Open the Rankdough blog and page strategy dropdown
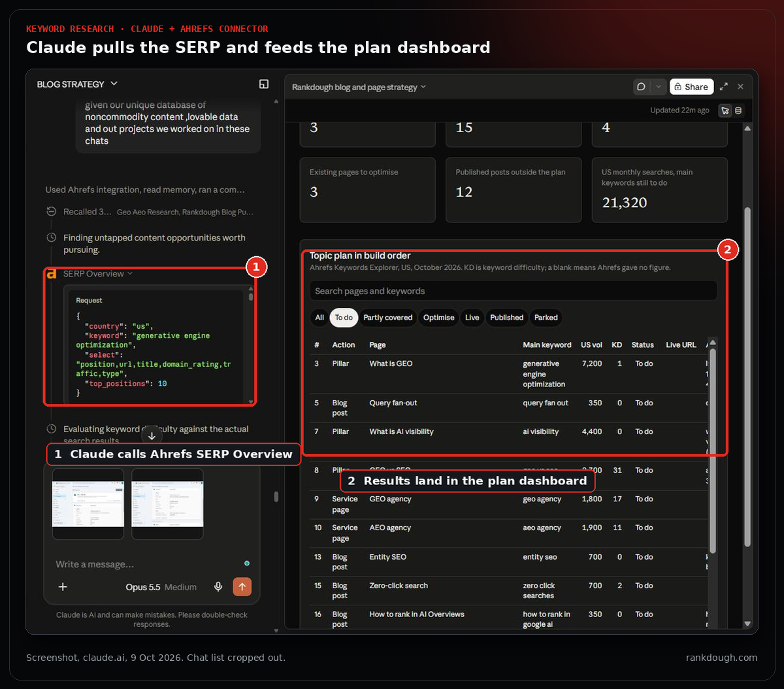This screenshot has height=689, width=784. 359,87
